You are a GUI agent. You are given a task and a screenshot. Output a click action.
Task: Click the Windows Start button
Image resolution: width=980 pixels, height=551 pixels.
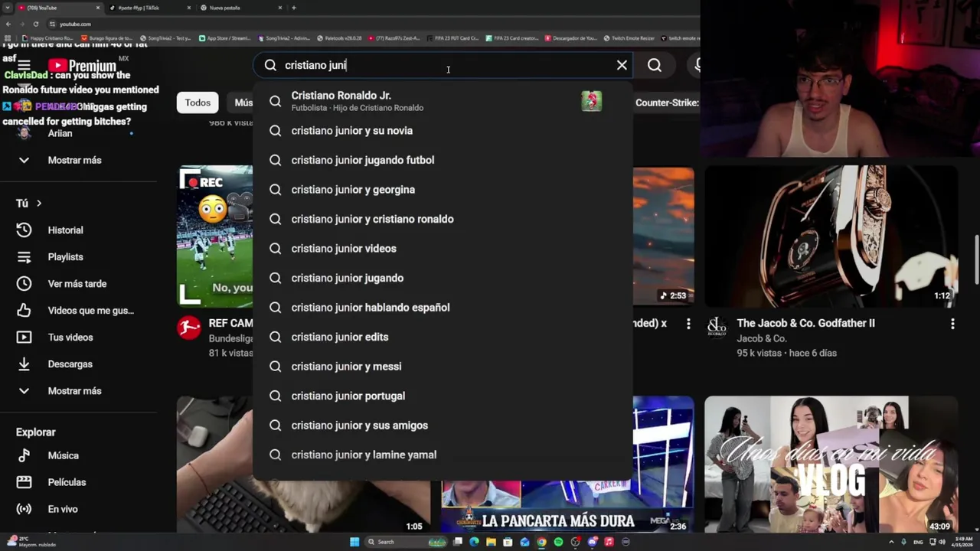click(x=354, y=542)
